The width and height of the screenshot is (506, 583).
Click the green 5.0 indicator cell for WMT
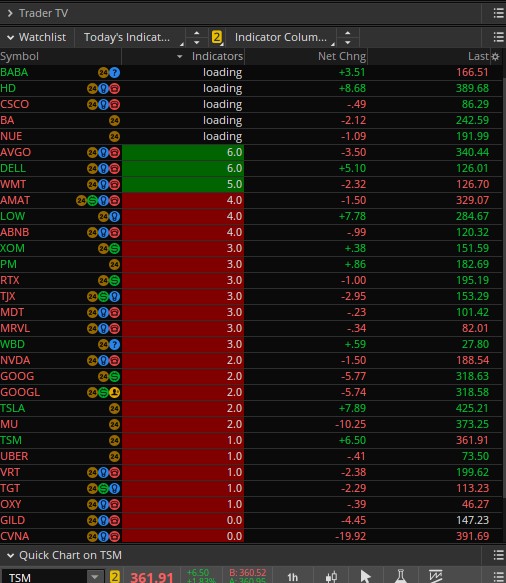point(183,184)
